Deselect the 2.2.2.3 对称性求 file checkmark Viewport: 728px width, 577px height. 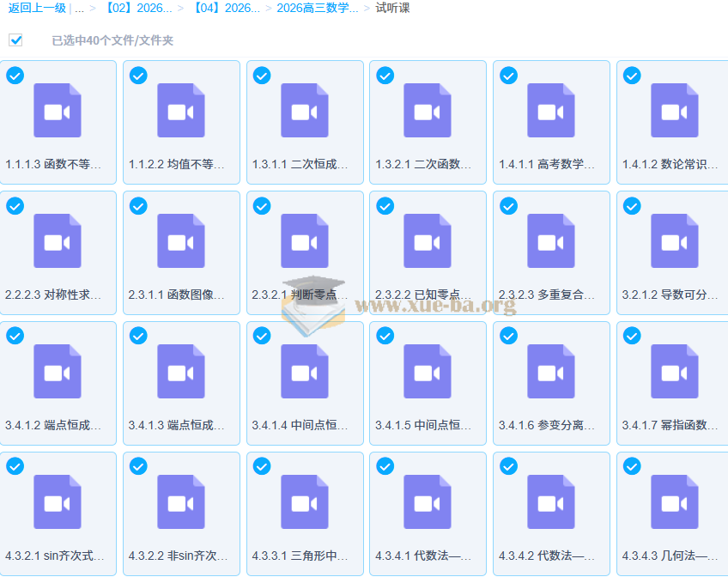tap(15, 206)
